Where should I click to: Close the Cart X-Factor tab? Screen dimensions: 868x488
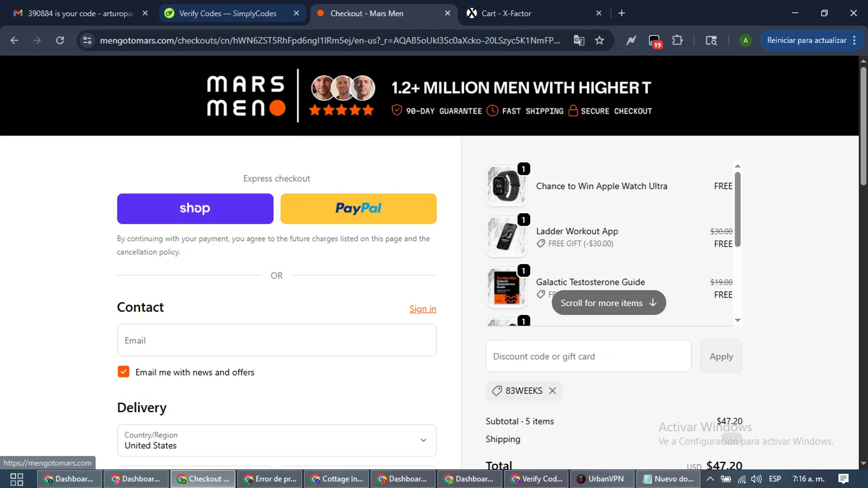pos(599,13)
